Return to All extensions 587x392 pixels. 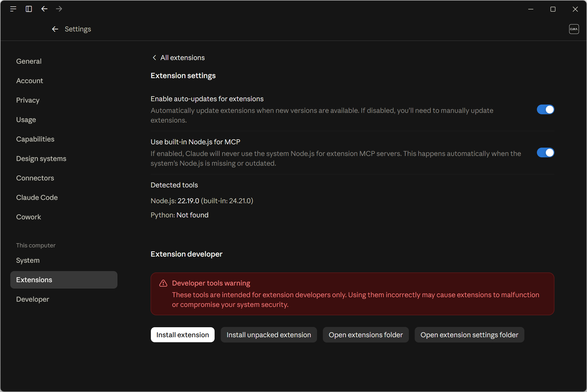178,58
